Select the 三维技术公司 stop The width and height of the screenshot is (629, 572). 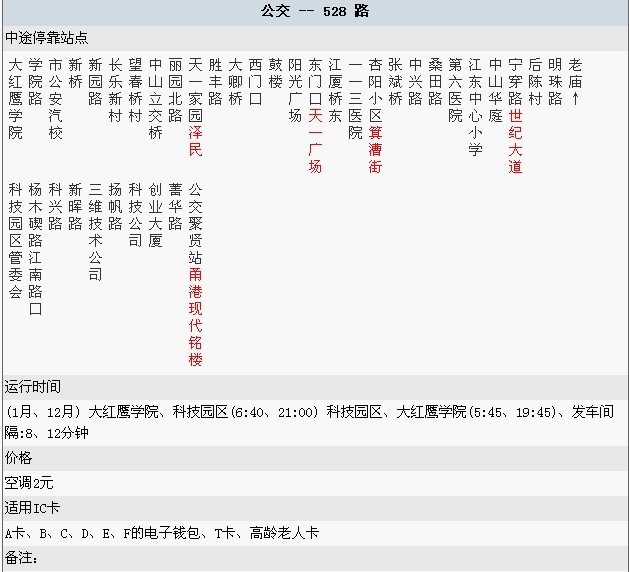[x=95, y=232]
